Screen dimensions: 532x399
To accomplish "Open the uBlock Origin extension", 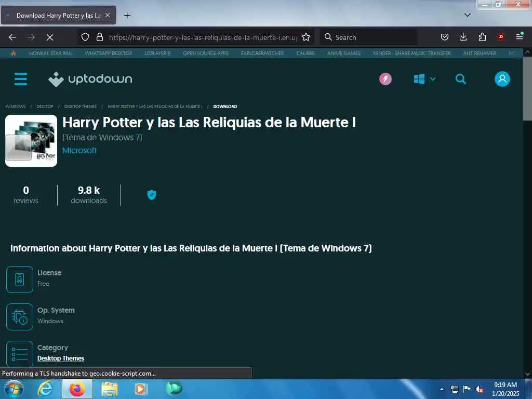I will [500, 37].
